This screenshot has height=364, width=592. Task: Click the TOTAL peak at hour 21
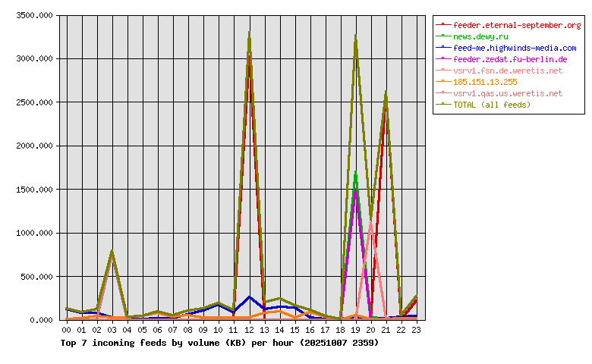(x=386, y=93)
